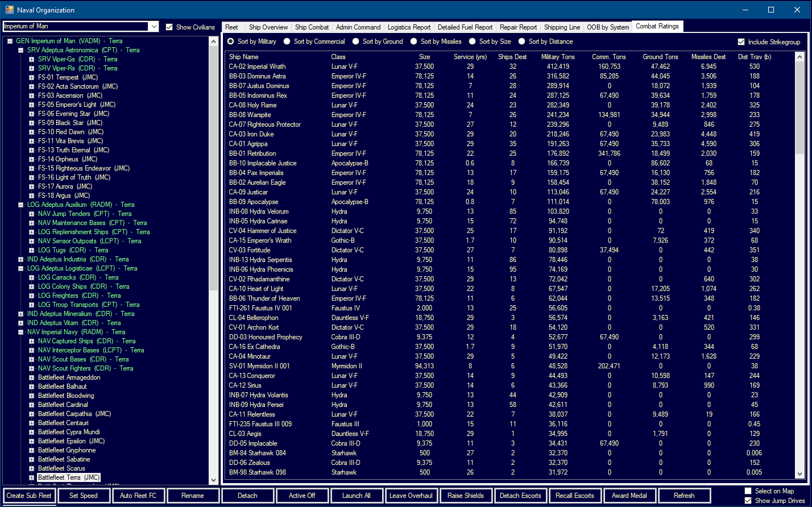Open the Logistics Report tab
The width and height of the screenshot is (812, 507).
click(x=409, y=27)
